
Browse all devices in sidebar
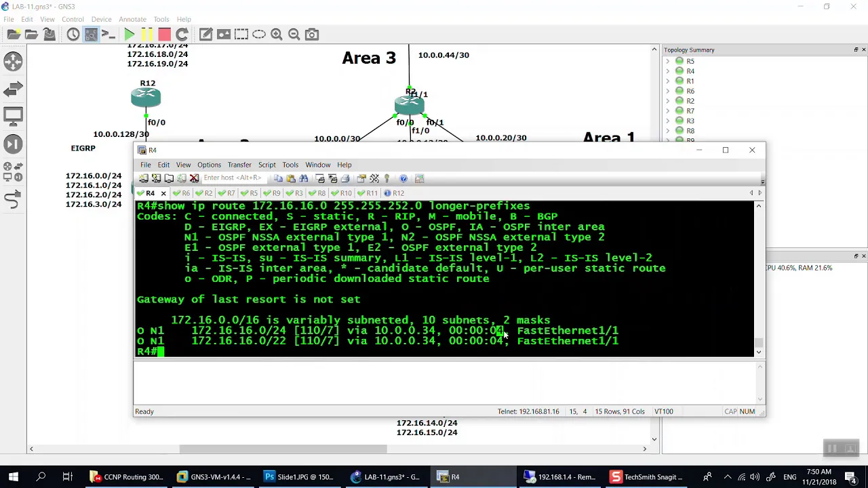(13, 171)
